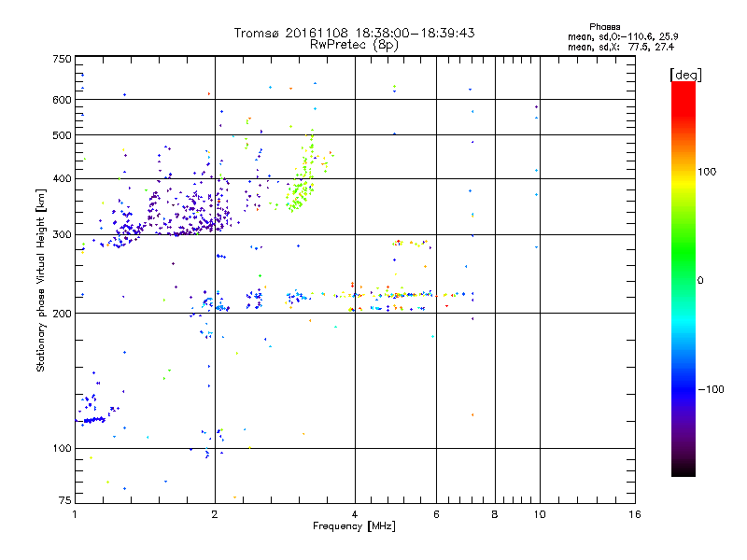
Task: Click the x-axis label "4"
Action: point(355,514)
